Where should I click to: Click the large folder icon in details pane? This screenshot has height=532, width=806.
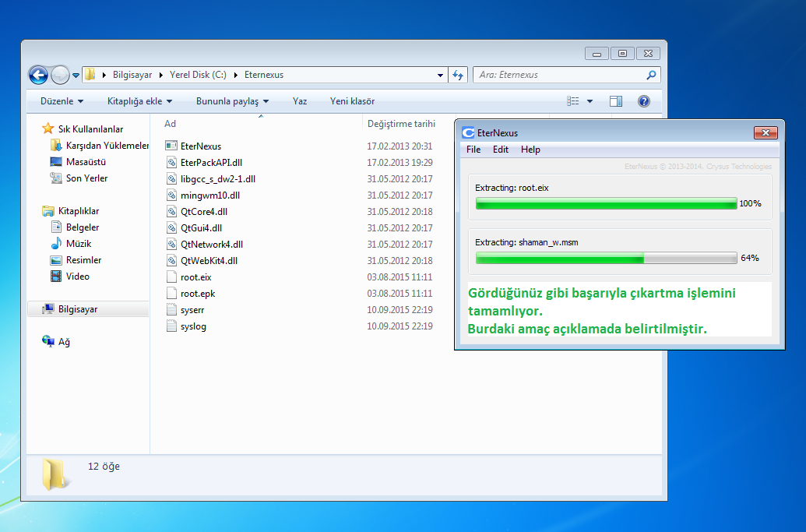55,474
